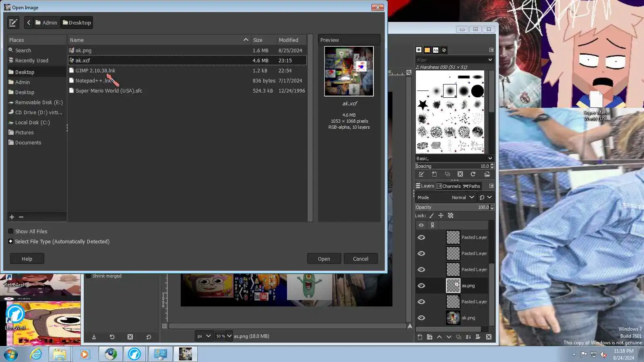The image size is (644, 362).
Task: Toggle lock alpha channel icon
Action: 450,216
